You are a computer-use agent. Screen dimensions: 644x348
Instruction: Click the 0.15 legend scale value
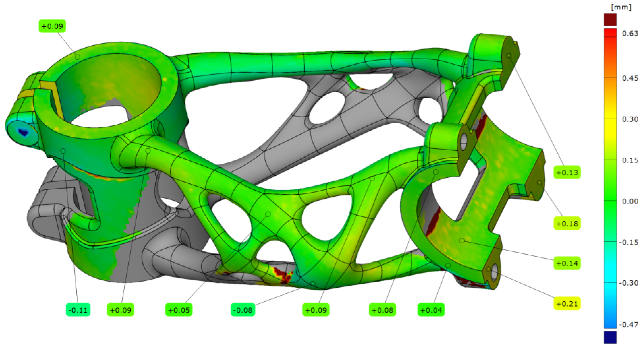[630, 160]
